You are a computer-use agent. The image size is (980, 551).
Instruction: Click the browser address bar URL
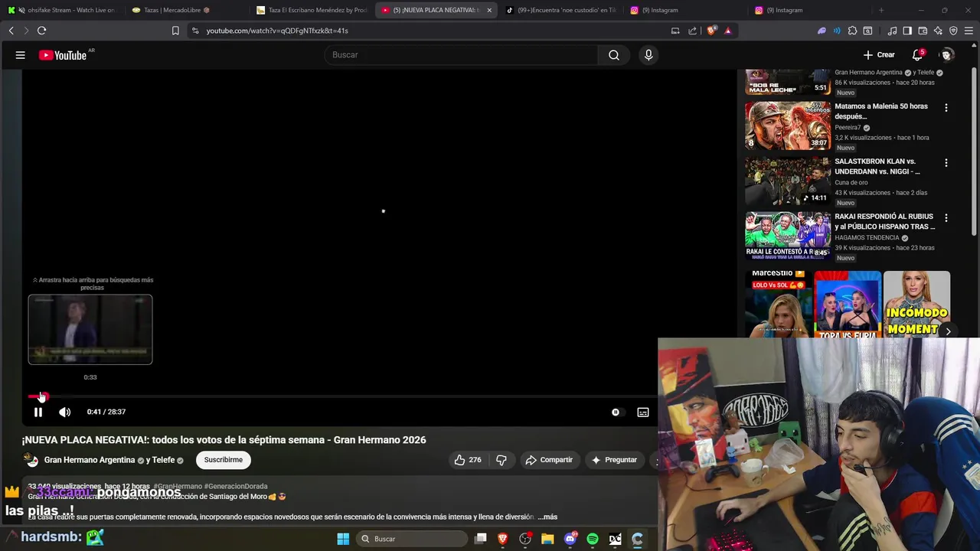point(277,31)
